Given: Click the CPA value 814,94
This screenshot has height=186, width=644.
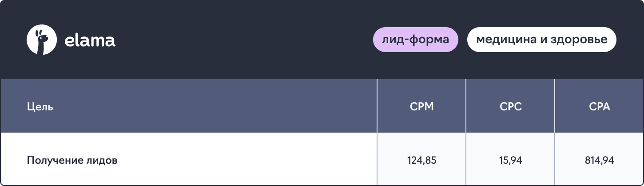Looking at the screenshot, I should point(599,160).
